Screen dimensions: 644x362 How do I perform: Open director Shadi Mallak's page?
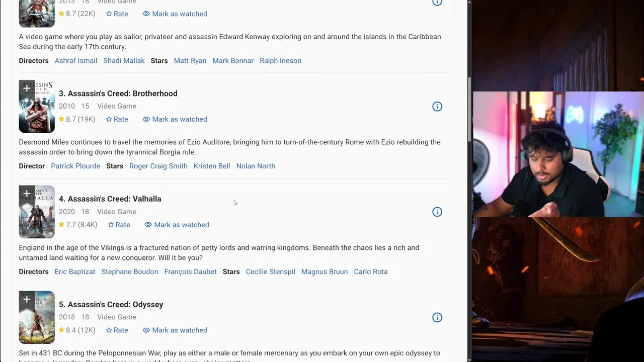coord(124,61)
